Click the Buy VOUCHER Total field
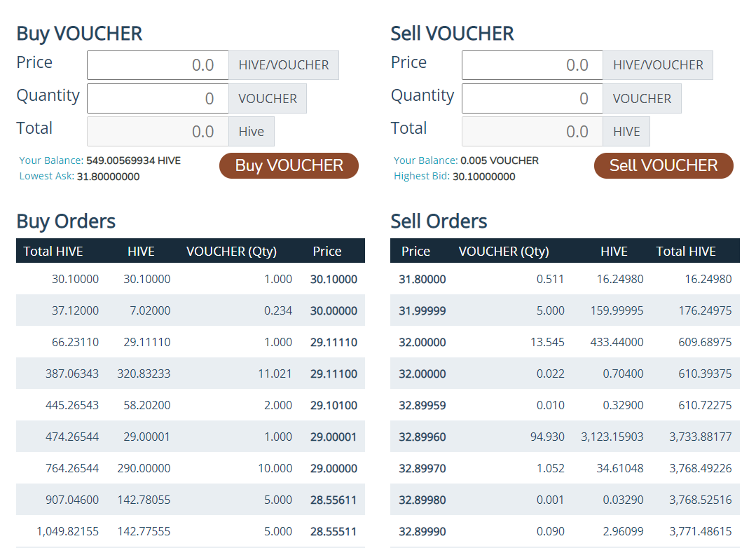 click(x=158, y=131)
